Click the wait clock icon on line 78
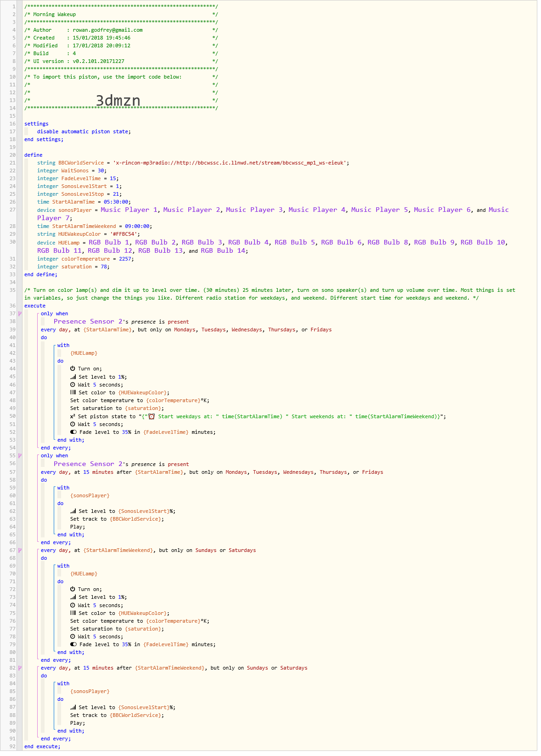Screen dimensions: 541x756 [x=73, y=637]
